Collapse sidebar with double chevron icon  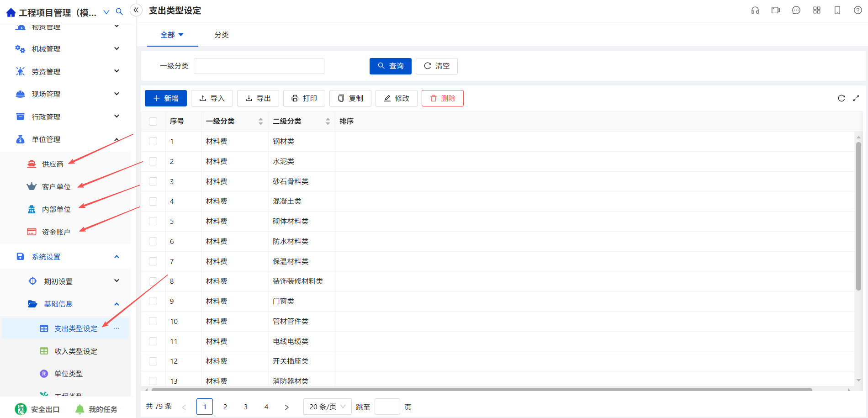coord(136,10)
